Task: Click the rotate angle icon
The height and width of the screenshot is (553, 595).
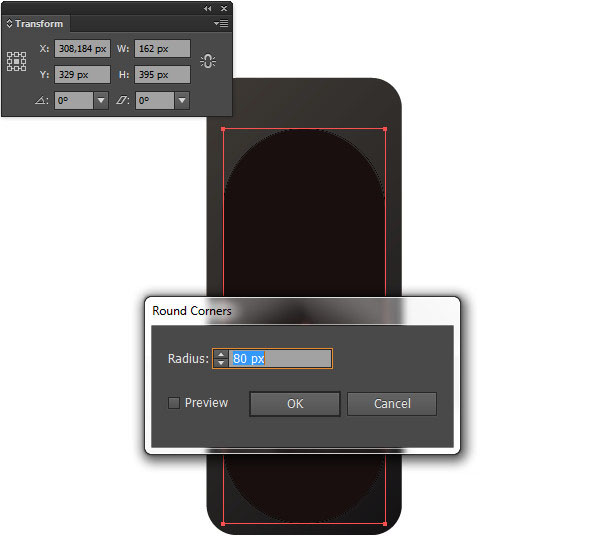Action: [41, 101]
